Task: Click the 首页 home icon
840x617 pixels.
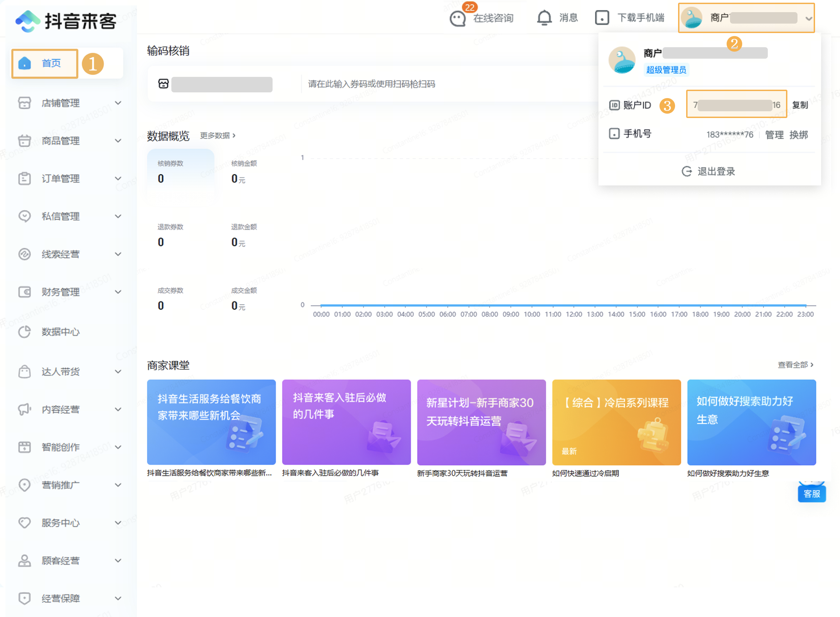Action: [25, 63]
